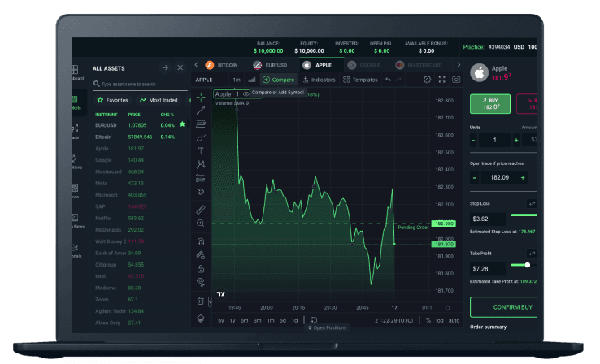Select the 1d time range
The height and width of the screenshot is (364, 600).
coord(294,320)
